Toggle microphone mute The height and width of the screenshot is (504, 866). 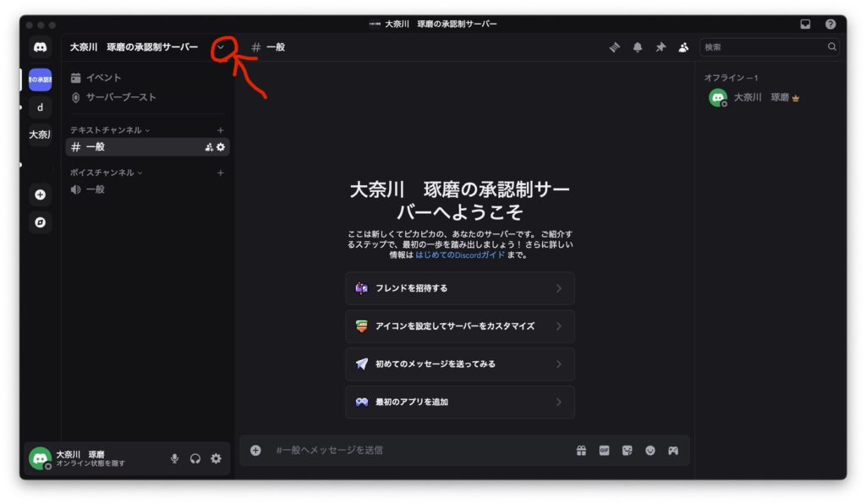[x=174, y=458]
